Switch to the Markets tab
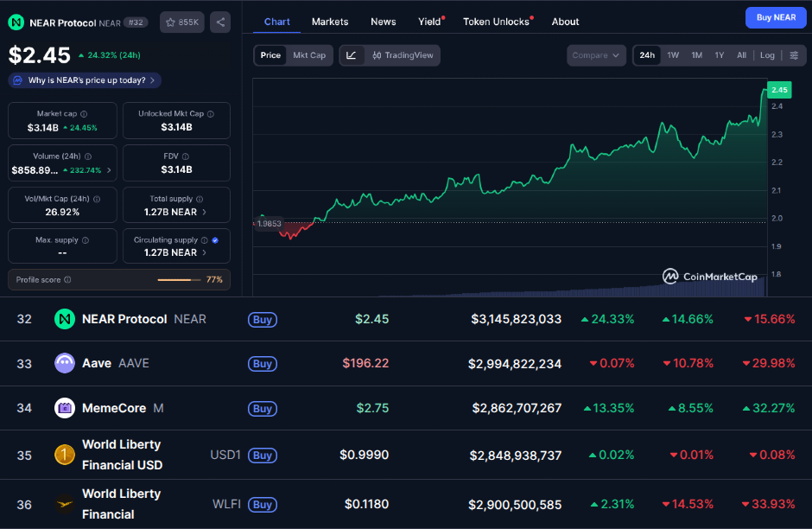The height and width of the screenshot is (529, 812). 331,22
